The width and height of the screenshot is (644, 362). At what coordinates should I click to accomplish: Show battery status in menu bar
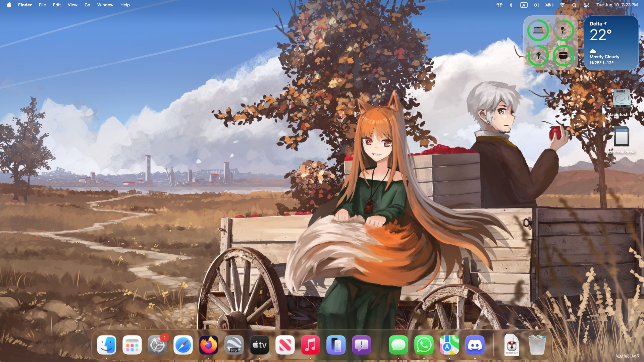pos(549,5)
